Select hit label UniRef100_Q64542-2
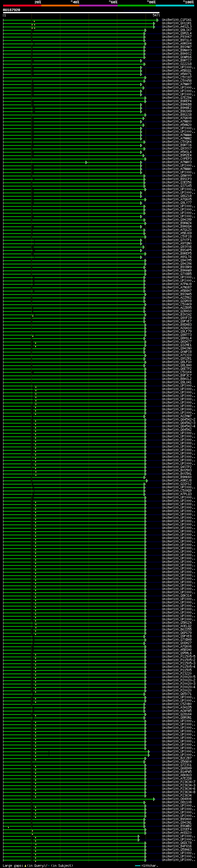 pyautogui.click(x=179, y=419)
